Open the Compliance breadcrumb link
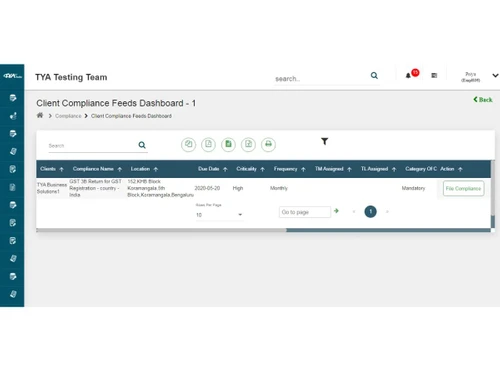This screenshot has height=375, width=500. (68, 116)
